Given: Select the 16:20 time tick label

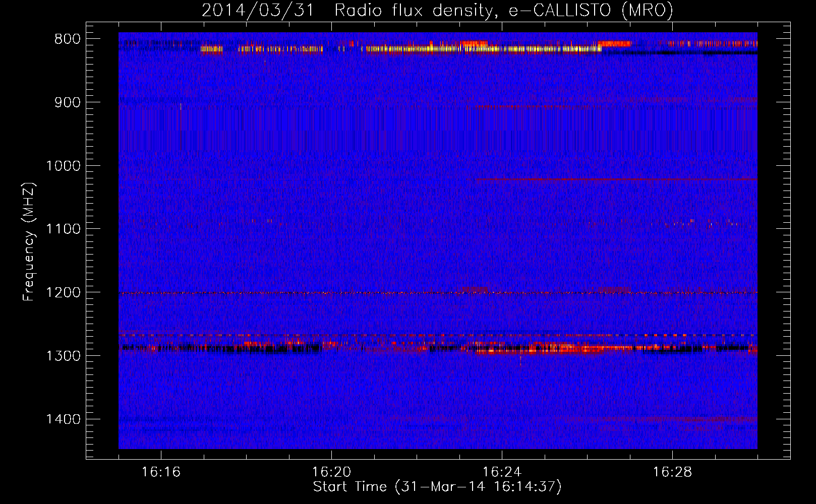Looking at the screenshot, I should [x=331, y=472].
